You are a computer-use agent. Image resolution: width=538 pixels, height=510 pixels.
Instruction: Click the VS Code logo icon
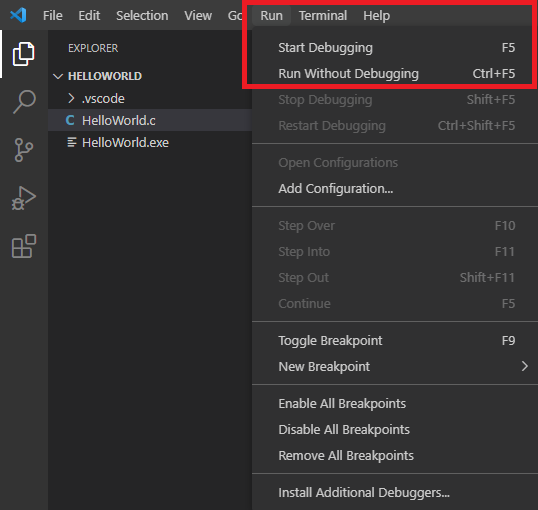[x=18, y=15]
